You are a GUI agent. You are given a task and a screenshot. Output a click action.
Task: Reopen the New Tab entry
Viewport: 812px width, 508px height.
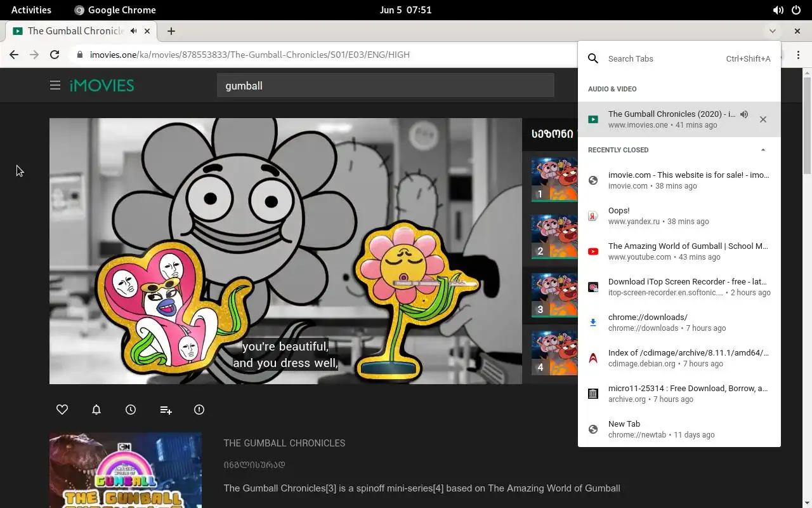pos(679,429)
